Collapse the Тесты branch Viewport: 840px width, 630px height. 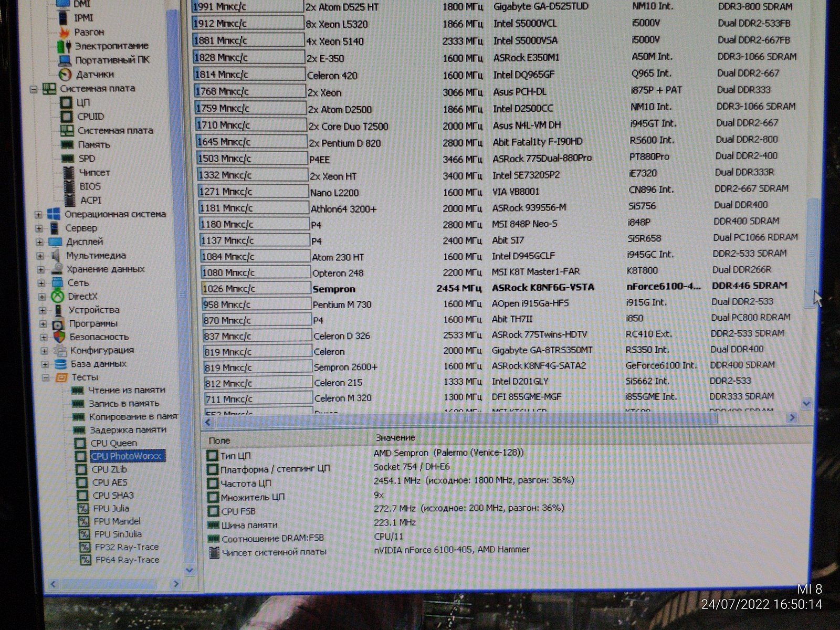point(46,378)
